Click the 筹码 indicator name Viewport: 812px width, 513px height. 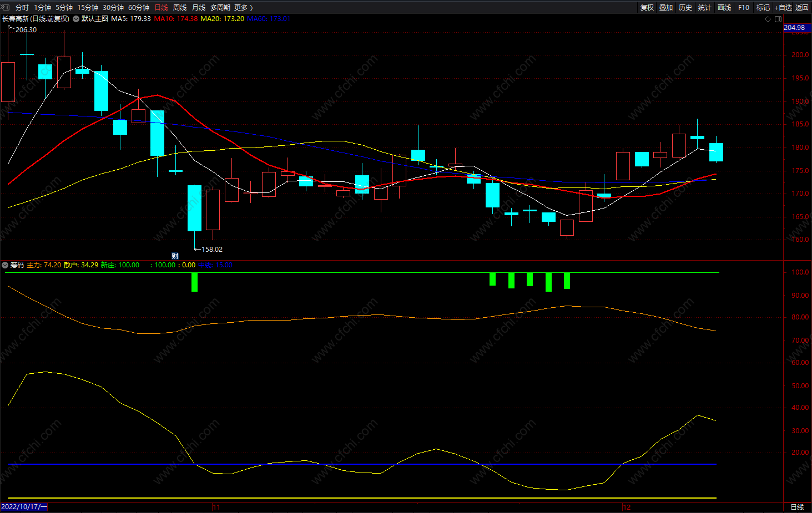[x=17, y=265]
